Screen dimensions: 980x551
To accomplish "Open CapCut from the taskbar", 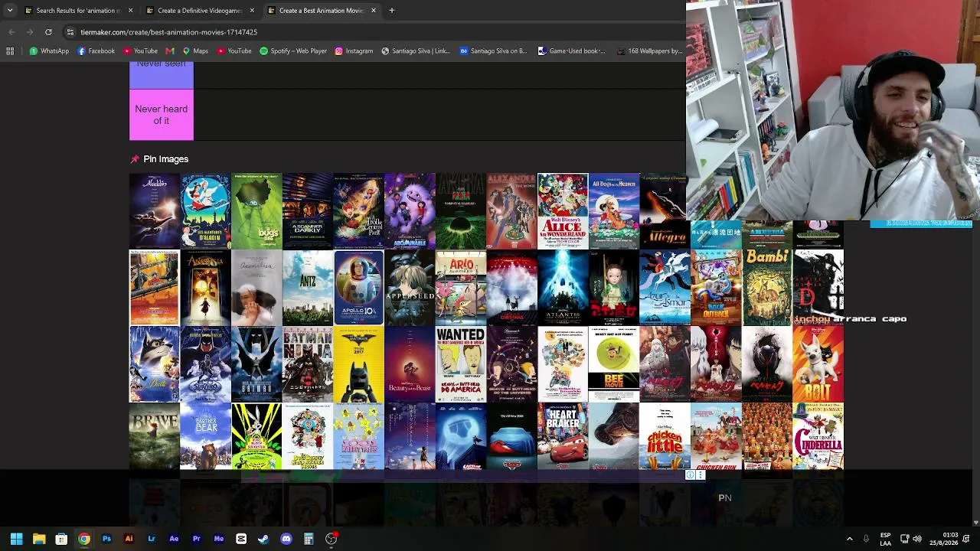I will pos(241,539).
